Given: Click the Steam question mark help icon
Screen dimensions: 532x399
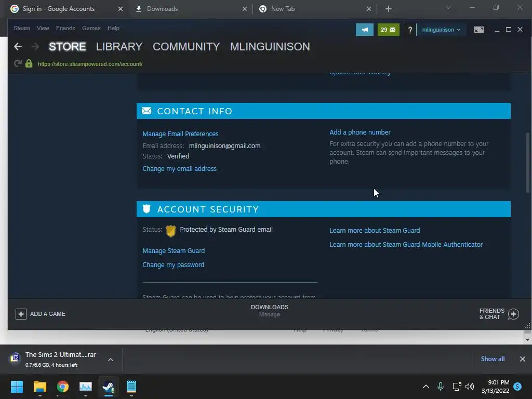Looking at the screenshot, I should (410, 30).
